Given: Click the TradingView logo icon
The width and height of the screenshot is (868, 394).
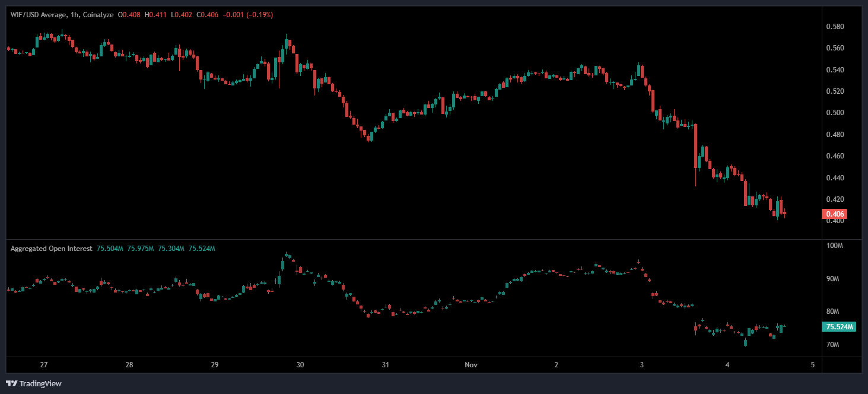Looking at the screenshot, I should pos(11,383).
